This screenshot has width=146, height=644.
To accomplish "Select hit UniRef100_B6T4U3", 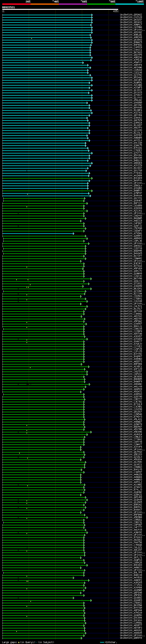I will [131, 53].
